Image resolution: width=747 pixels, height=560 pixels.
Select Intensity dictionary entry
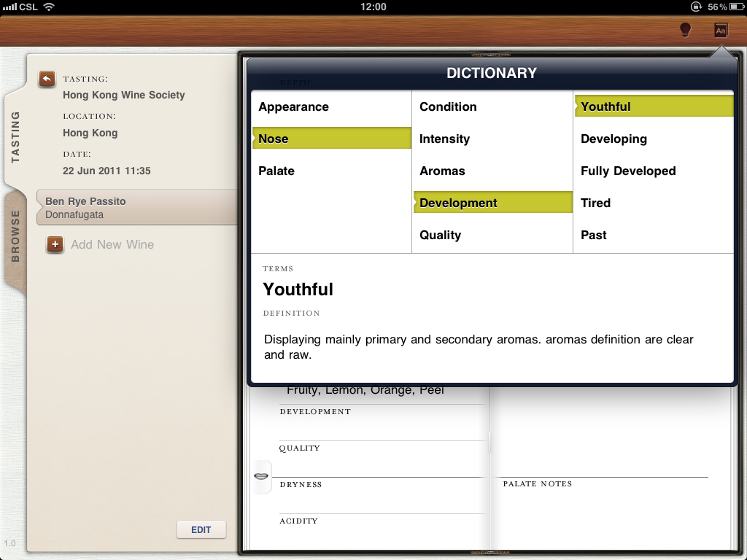click(x=444, y=139)
